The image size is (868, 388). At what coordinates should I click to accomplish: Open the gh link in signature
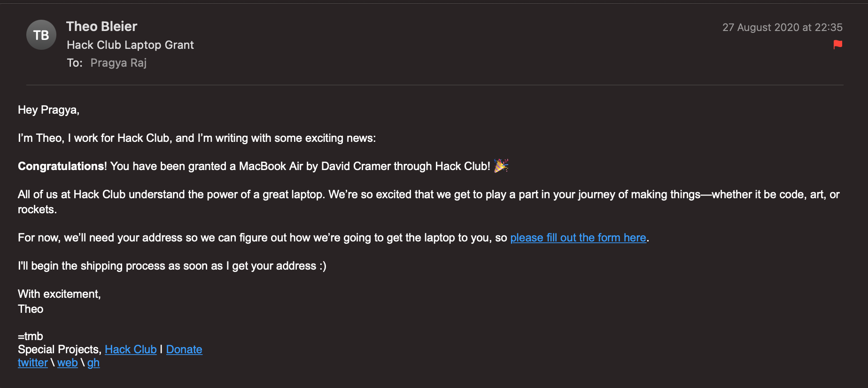click(x=93, y=363)
